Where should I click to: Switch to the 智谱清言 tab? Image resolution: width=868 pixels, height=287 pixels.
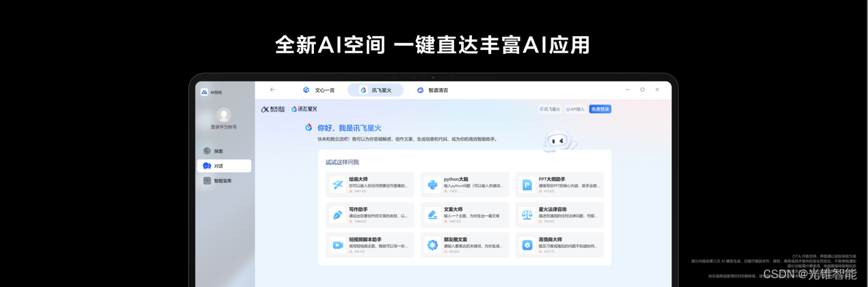[433, 90]
